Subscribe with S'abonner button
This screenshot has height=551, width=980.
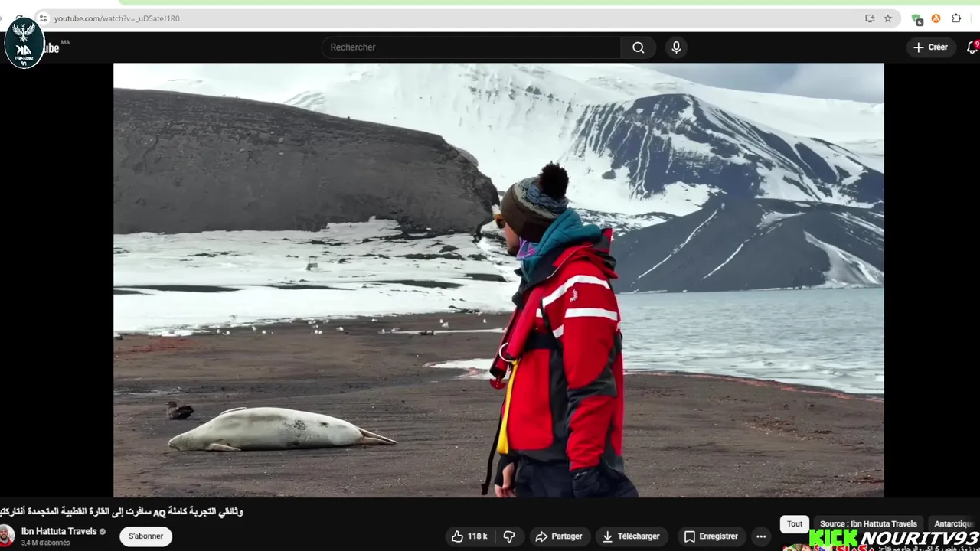click(145, 536)
